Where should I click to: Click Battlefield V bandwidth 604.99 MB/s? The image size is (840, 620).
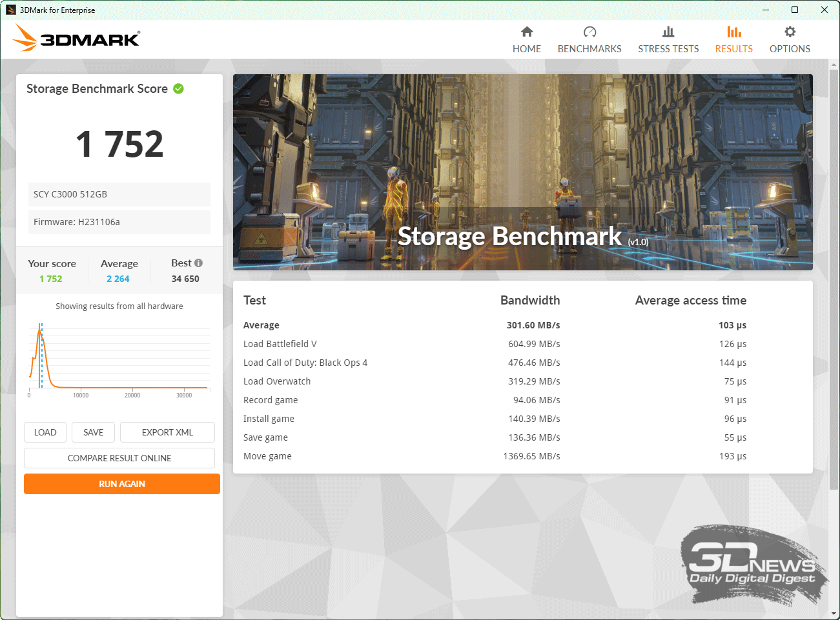coord(534,344)
